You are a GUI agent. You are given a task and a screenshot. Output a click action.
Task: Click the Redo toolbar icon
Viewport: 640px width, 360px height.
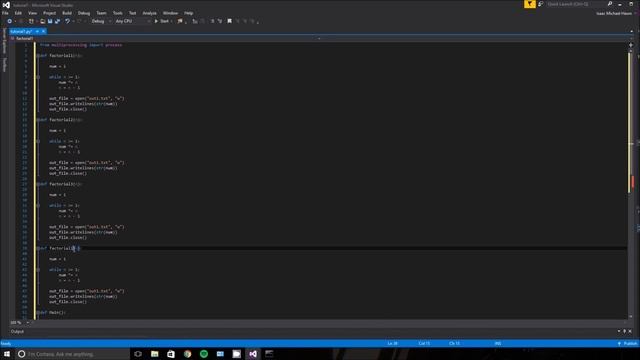click(x=79, y=21)
